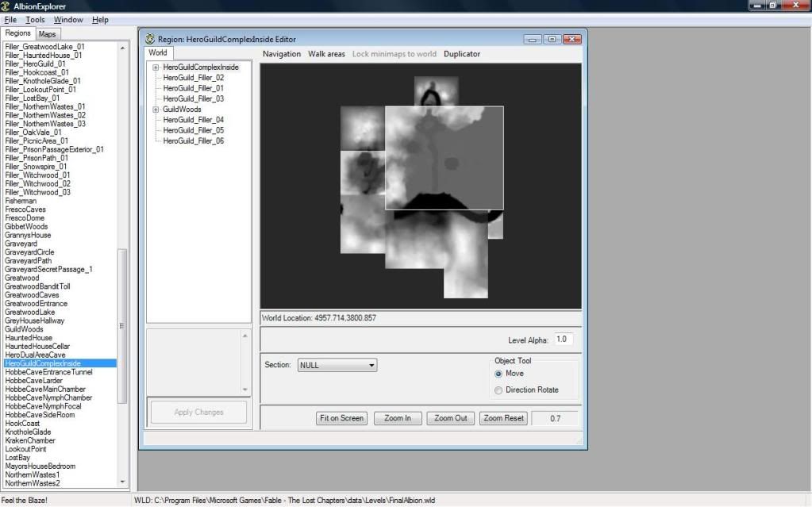Select HeroGuild_Filler_04 in the tree

tap(193, 120)
